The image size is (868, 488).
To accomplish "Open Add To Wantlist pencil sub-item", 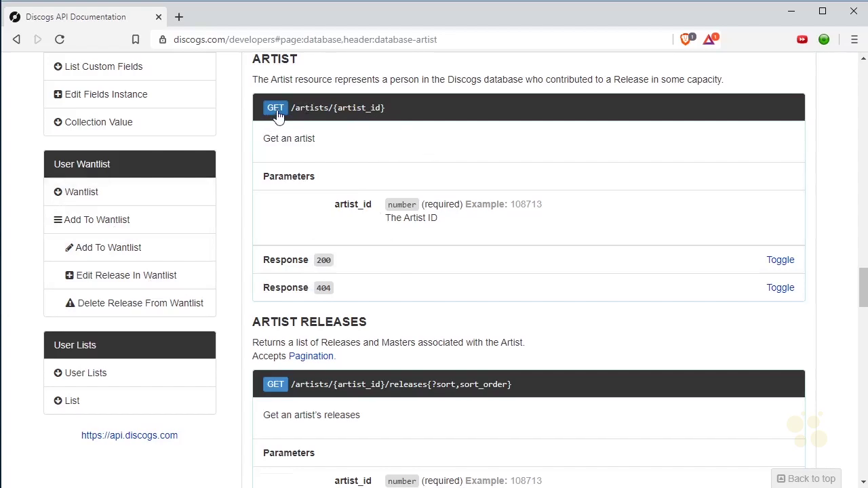I will (130, 247).
